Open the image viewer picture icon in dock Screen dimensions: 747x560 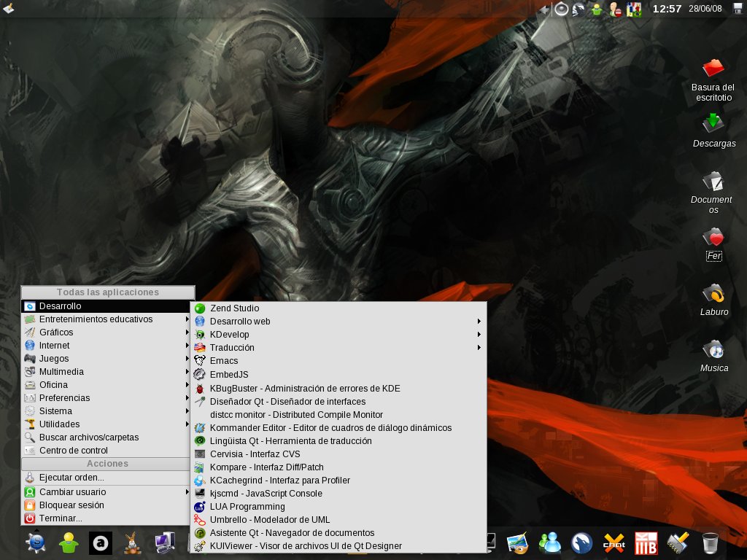point(517,542)
